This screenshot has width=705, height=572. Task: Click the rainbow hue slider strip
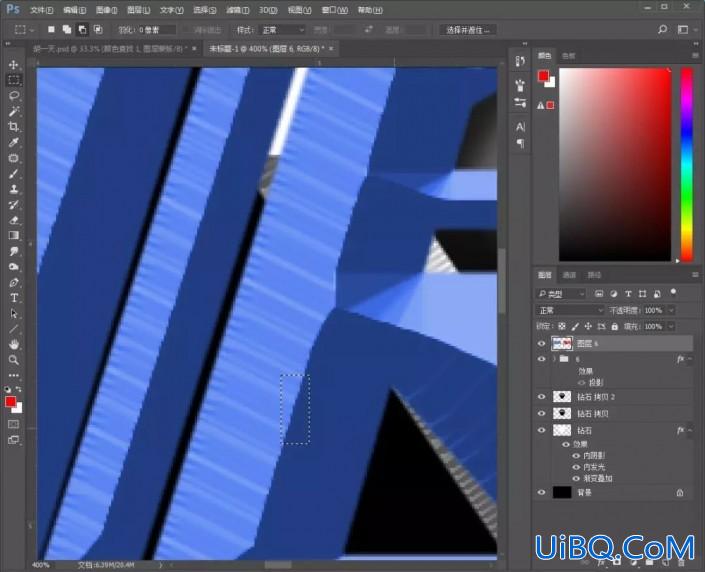[687, 164]
